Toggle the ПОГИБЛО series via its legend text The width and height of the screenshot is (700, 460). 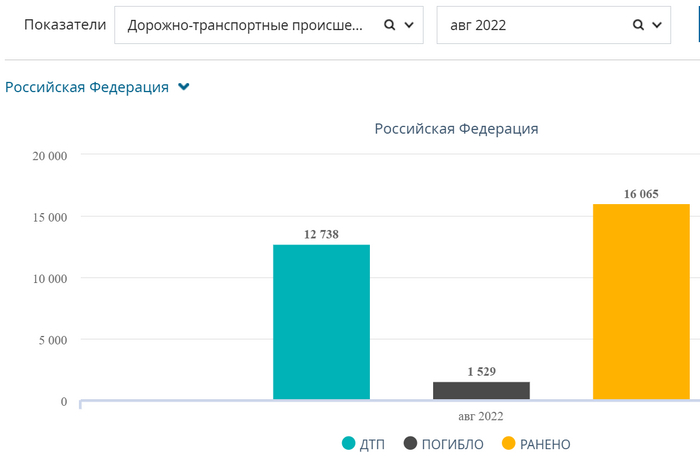pyautogui.click(x=452, y=444)
